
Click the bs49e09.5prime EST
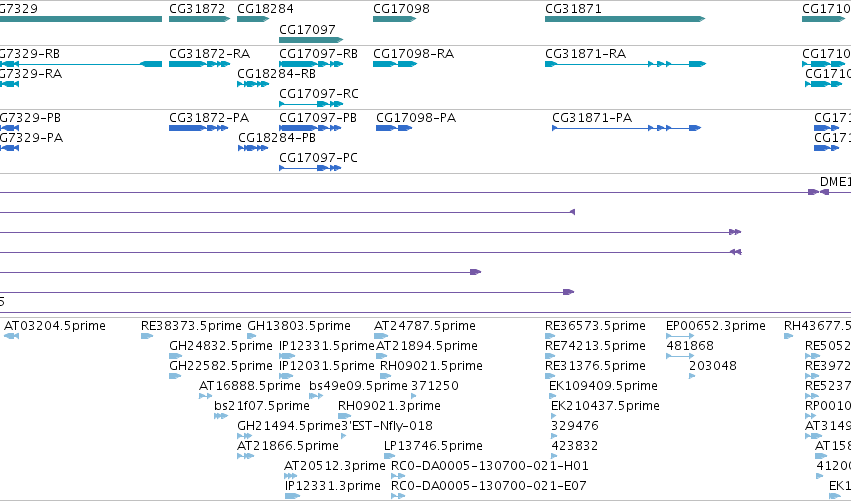click(x=316, y=396)
